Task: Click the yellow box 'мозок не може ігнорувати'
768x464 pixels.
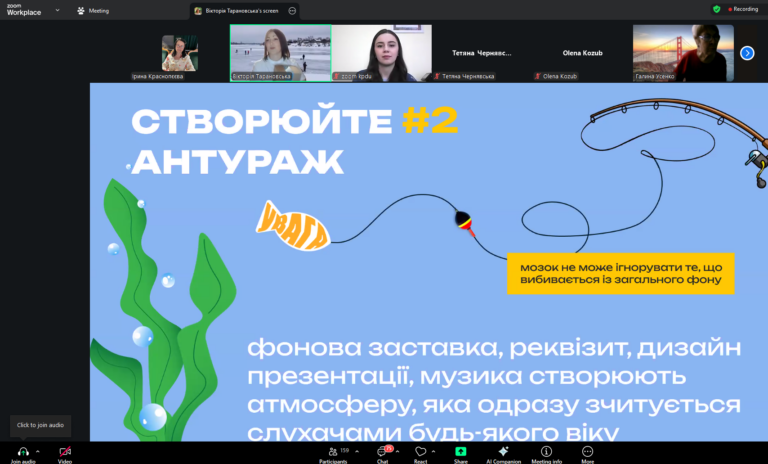Action: (x=621, y=273)
